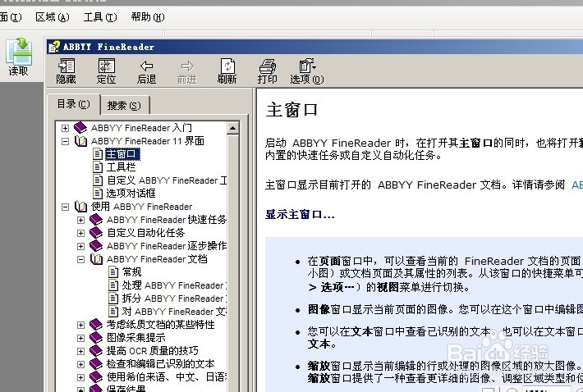The height and width of the screenshot is (392, 583).
Task: Click the 刷新 (Refresh) toolbar button
Action: tap(227, 71)
